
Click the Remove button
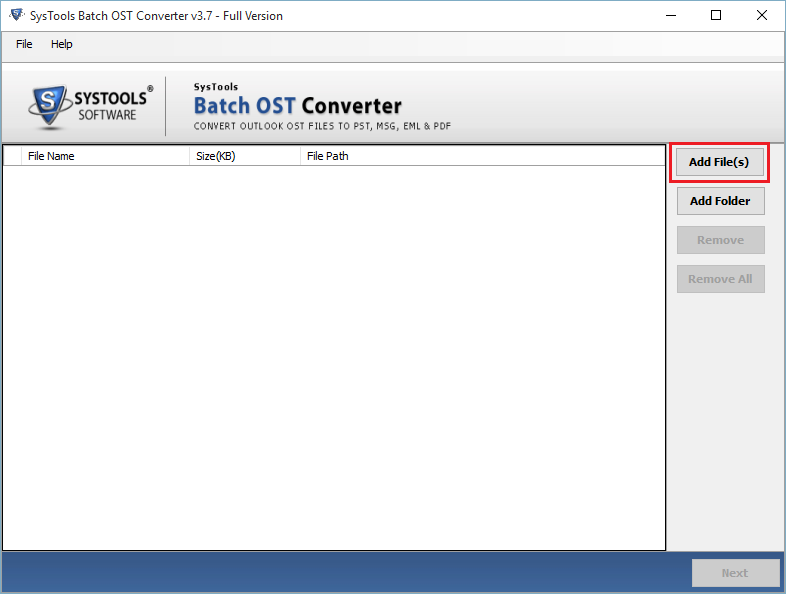point(720,240)
